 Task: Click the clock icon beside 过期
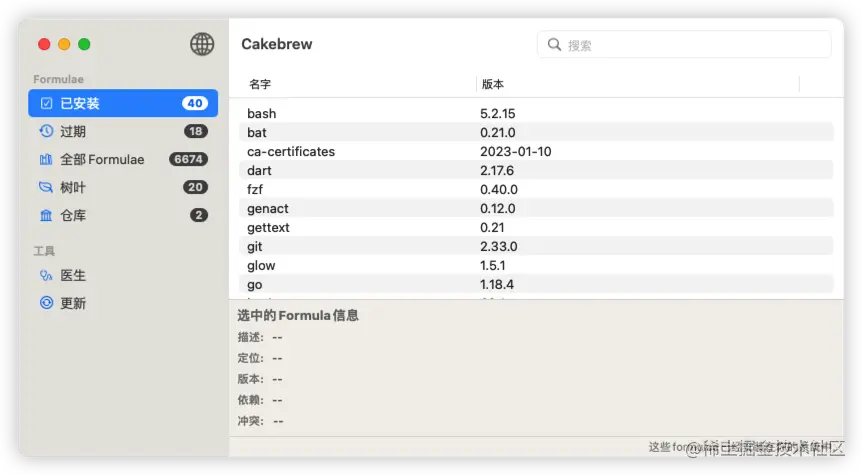(x=46, y=131)
